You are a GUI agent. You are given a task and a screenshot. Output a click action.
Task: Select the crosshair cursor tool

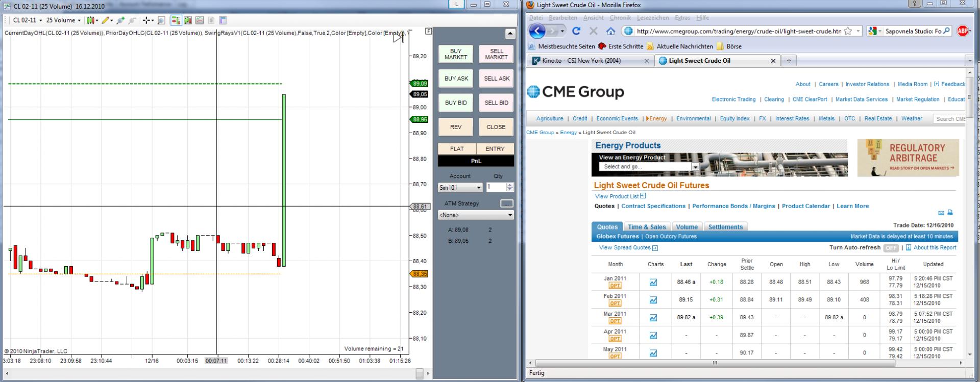tap(147, 20)
